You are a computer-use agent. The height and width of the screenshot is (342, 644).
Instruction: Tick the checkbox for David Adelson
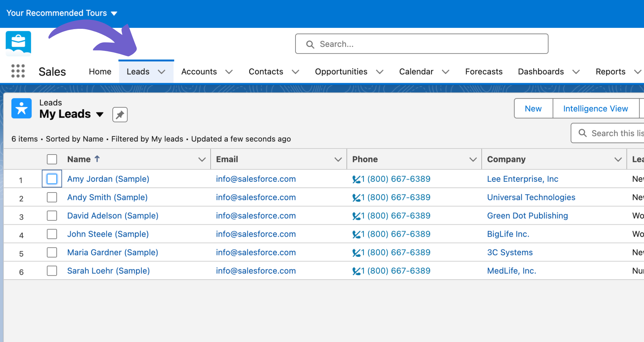coord(52,216)
